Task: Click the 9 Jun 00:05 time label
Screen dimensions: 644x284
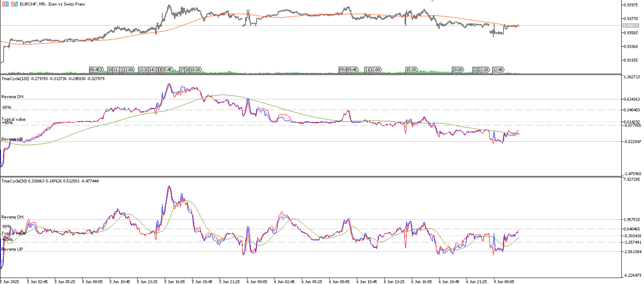Action: tap(504, 281)
